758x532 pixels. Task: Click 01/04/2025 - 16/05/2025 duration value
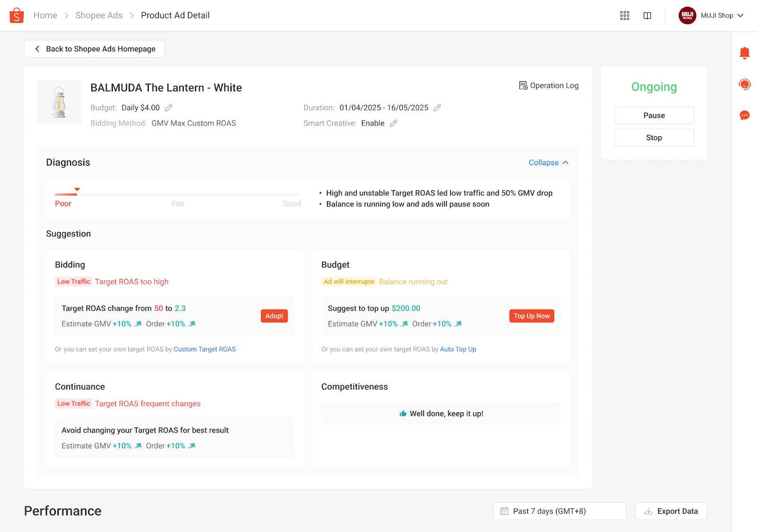coord(384,107)
